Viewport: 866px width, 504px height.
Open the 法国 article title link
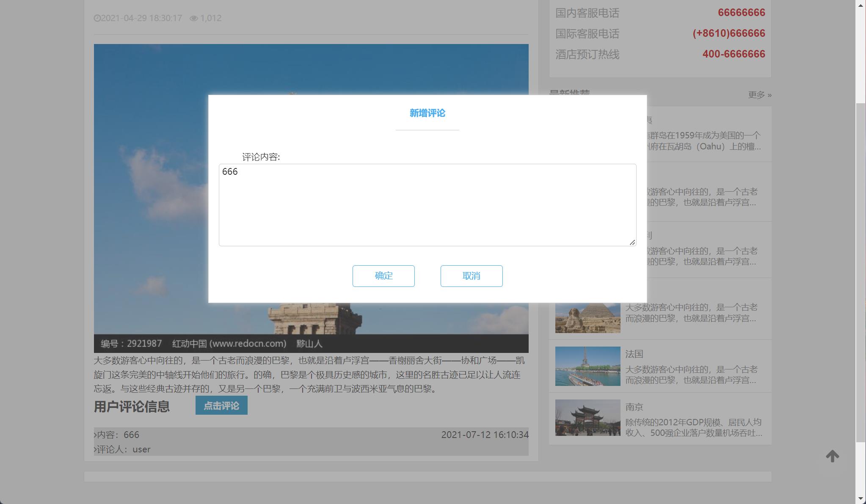coord(633,354)
